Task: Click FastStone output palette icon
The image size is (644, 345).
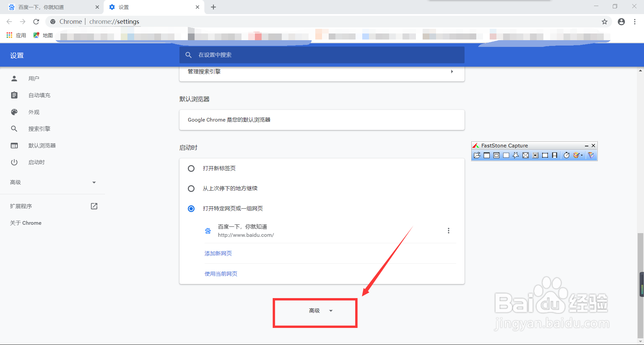Action: (576, 155)
